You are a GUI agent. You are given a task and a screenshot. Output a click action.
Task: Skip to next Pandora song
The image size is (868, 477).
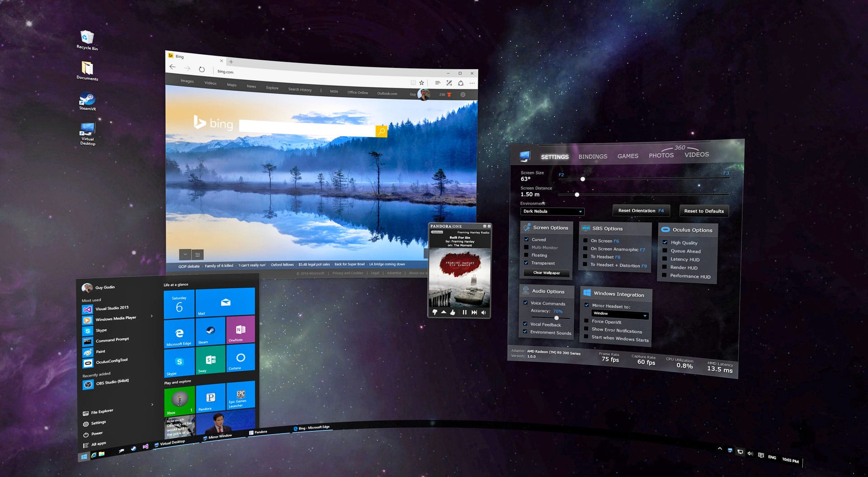tap(474, 312)
